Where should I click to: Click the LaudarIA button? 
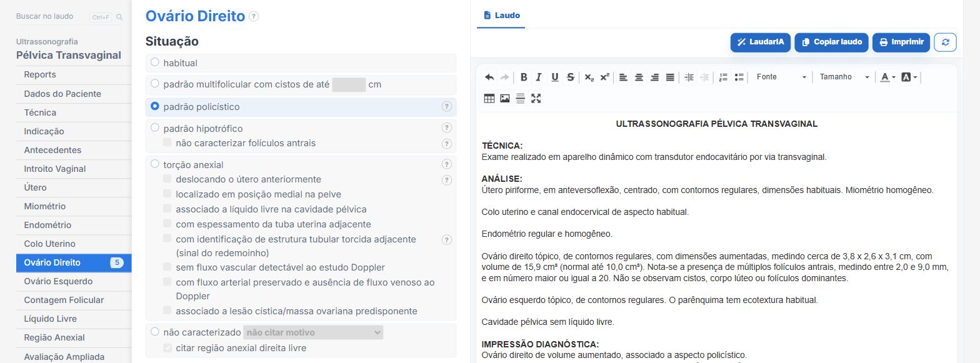[760, 42]
